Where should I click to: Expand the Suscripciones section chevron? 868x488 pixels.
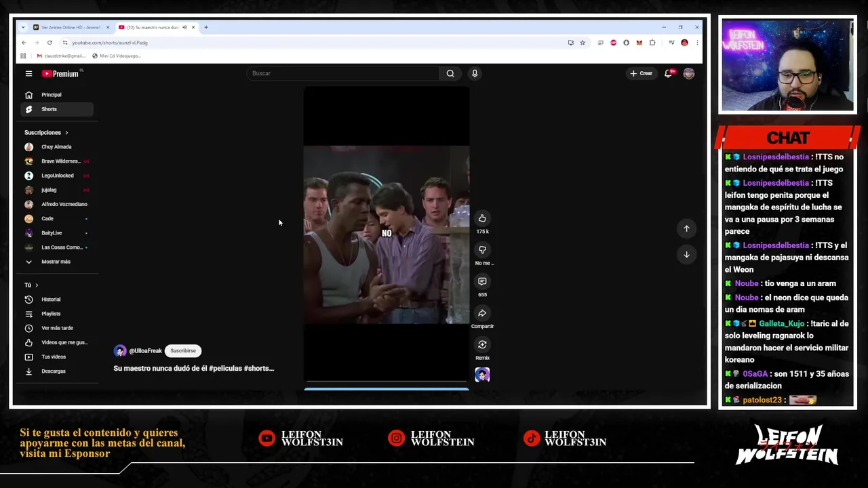pos(66,133)
